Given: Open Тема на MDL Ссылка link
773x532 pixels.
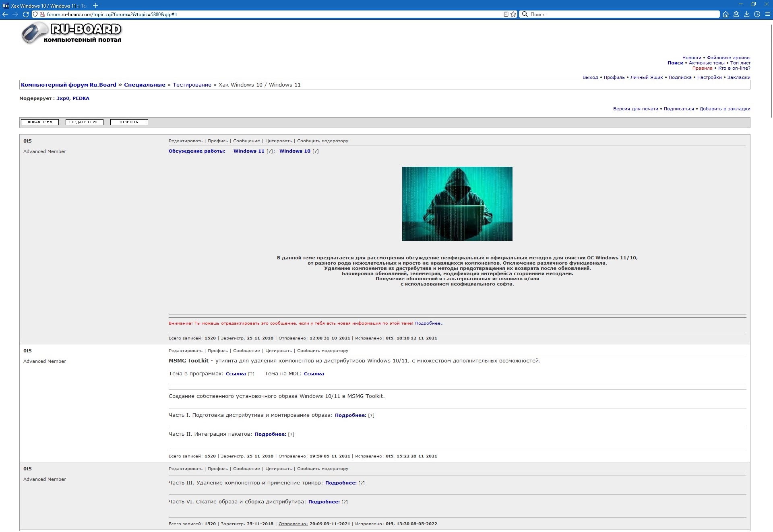Looking at the screenshot, I should 314,374.
